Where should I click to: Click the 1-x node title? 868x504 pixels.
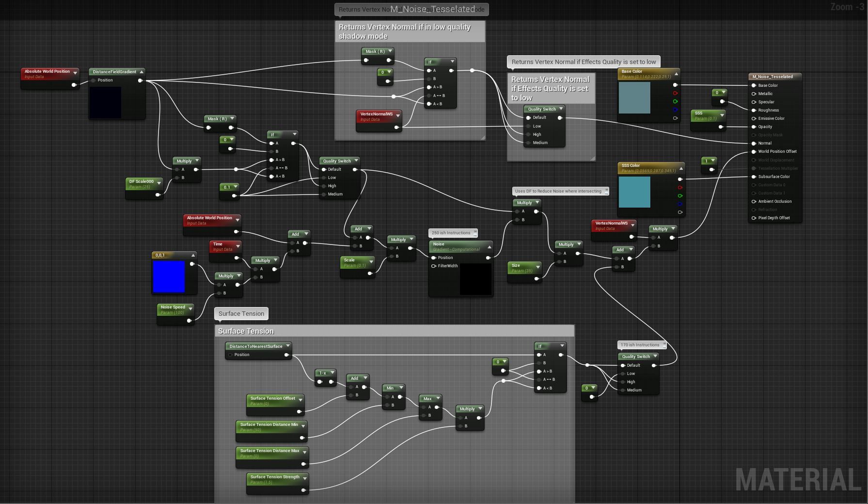[322, 373]
